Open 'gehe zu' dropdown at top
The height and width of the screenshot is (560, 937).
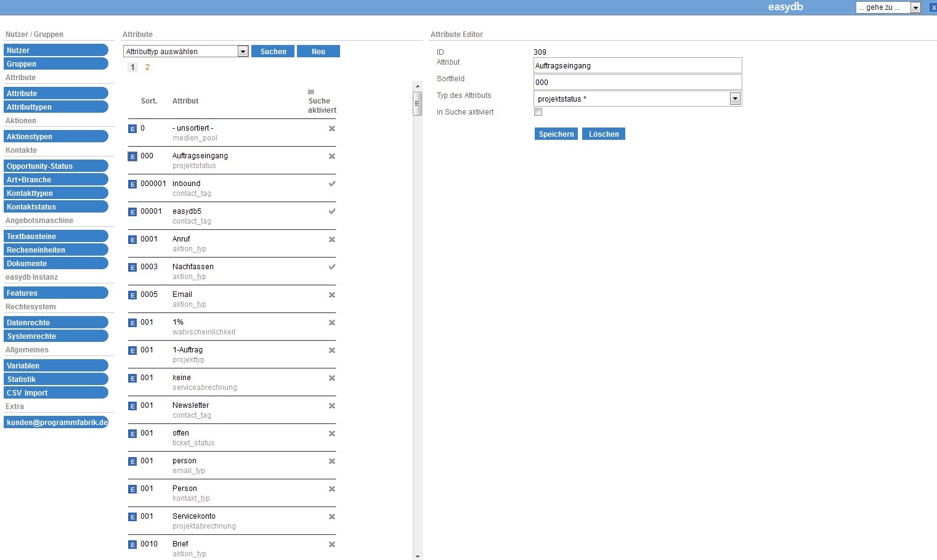click(x=888, y=7)
